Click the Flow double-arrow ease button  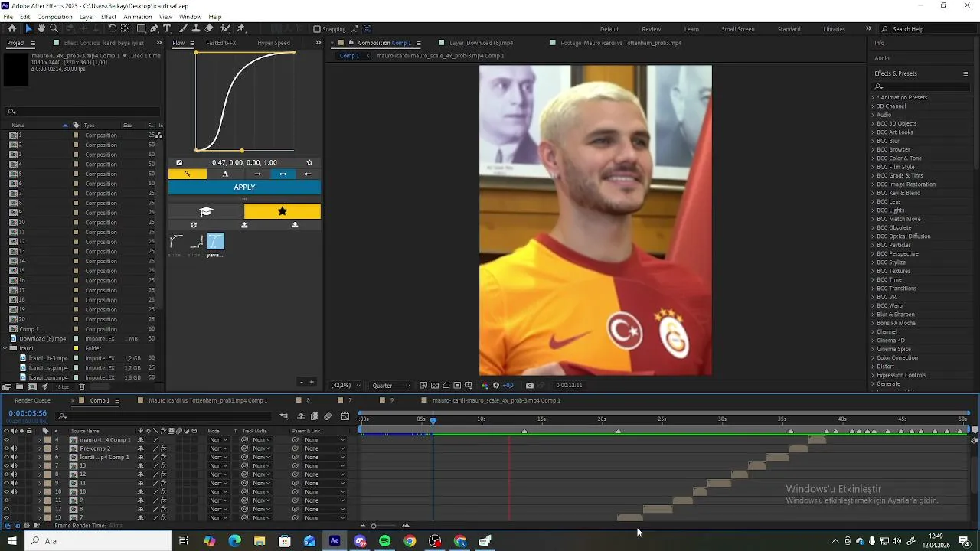coord(283,174)
